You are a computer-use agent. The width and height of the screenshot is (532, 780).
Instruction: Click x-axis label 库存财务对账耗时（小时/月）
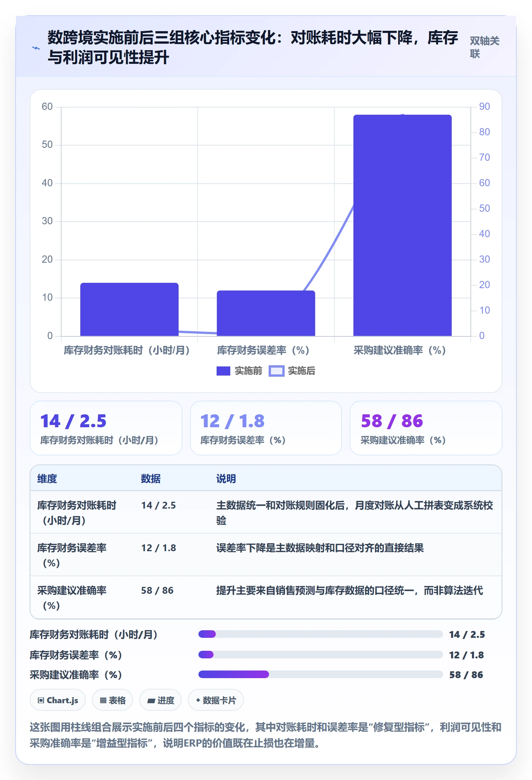(x=127, y=350)
